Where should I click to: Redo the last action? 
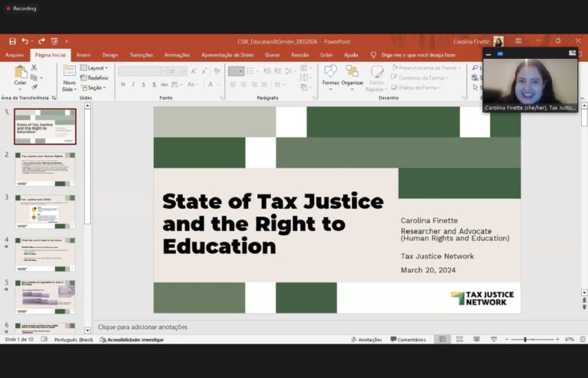point(41,41)
